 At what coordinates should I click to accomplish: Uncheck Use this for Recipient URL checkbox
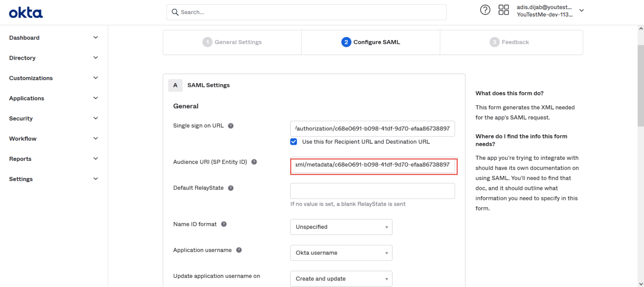click(x=293, y=141)
